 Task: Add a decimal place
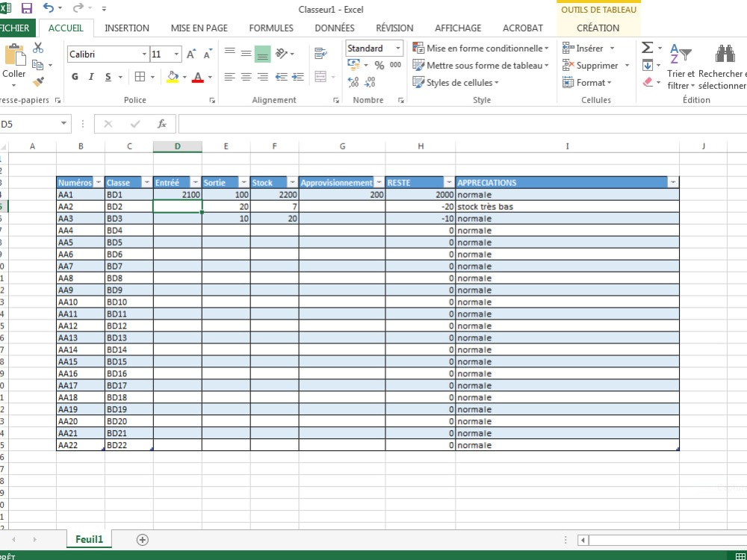click(353, 82)
